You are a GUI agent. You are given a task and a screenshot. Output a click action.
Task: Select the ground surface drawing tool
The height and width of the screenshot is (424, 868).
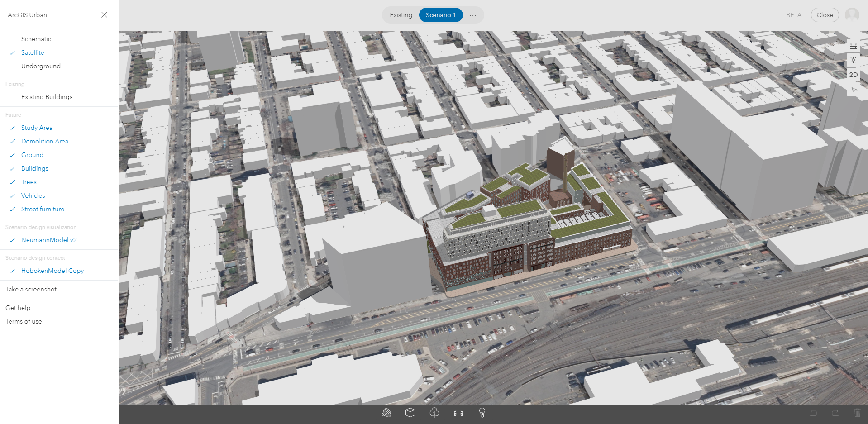pyautogui.click(x=386, y=413)
